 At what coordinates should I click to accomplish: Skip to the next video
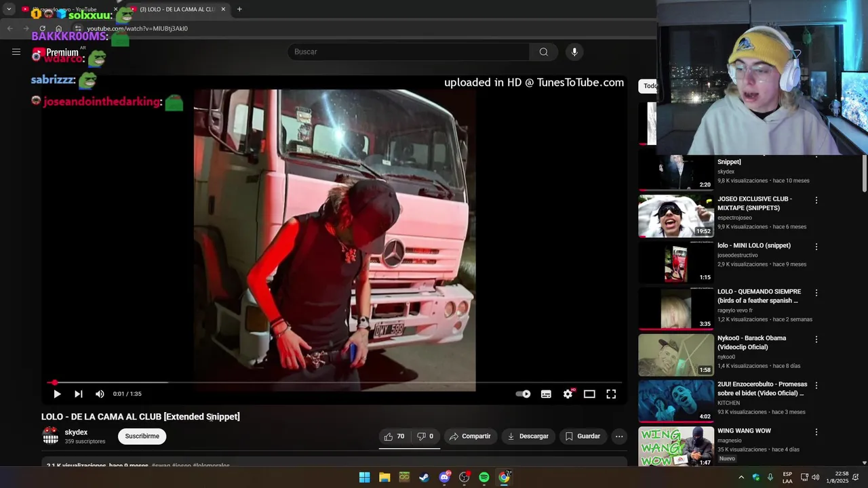pyautogui.click(x=79, y=394)
